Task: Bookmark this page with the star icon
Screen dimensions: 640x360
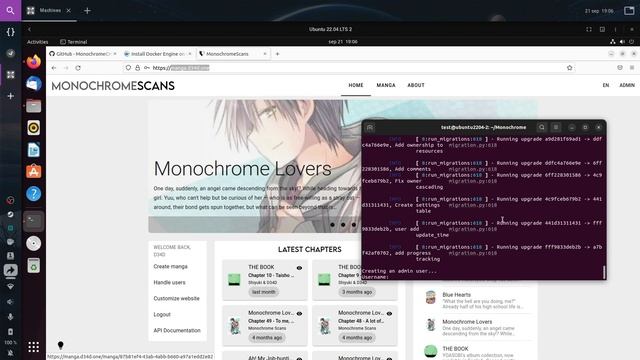Action: [569, 68]
